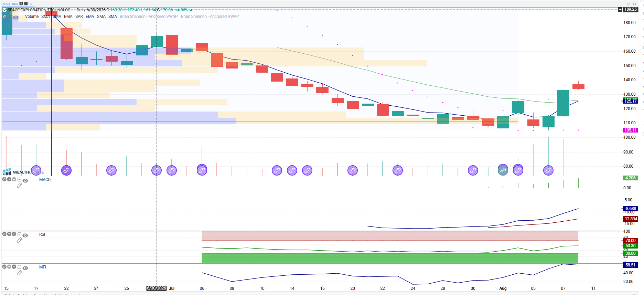Collapse the MACD pane

tap(20, 180)
